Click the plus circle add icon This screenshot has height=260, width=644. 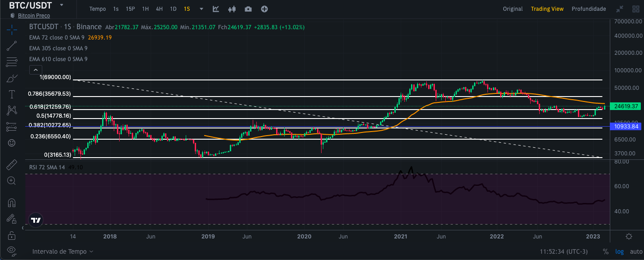(x=264, y=9)
